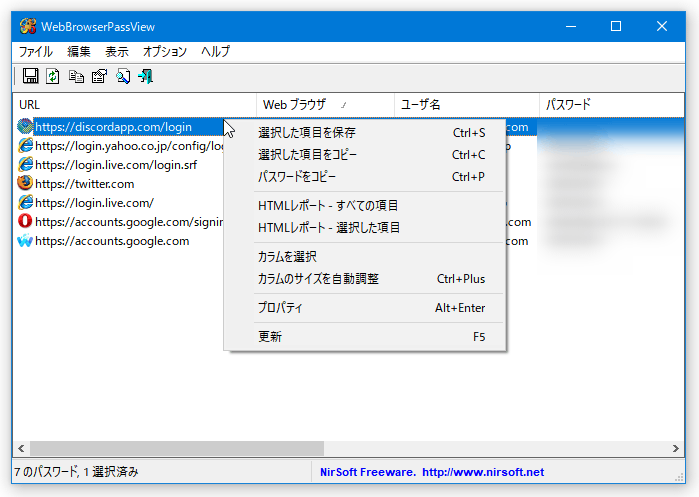The height and width of the screenshot is (497, 699).
Task: Choose 選択した項目を保存 from context menu
Action: coord(365,133)
